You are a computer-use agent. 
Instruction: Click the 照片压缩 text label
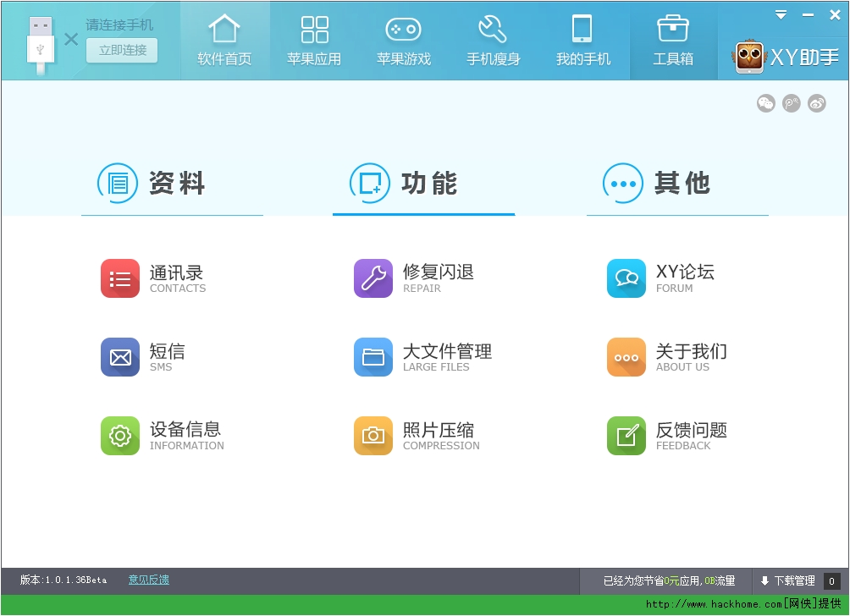pos(439,430)
